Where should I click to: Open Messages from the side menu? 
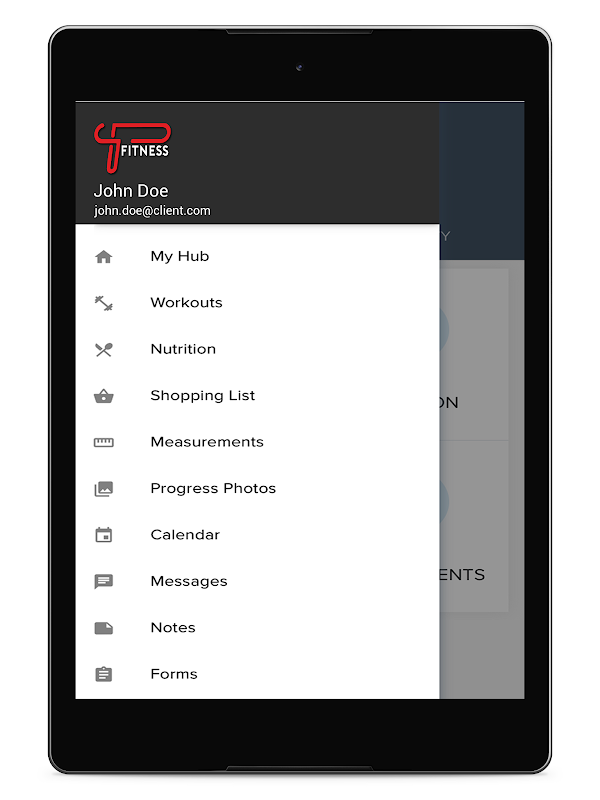point(257,582)
